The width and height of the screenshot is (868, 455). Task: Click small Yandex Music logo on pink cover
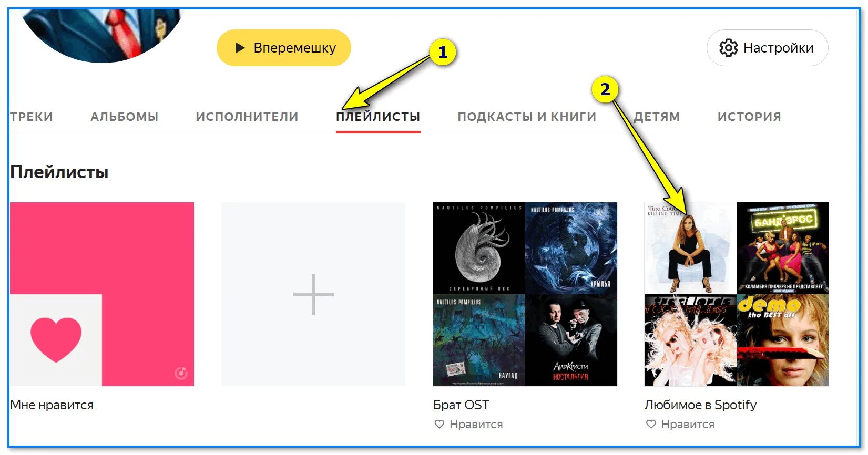coord(181,373)
